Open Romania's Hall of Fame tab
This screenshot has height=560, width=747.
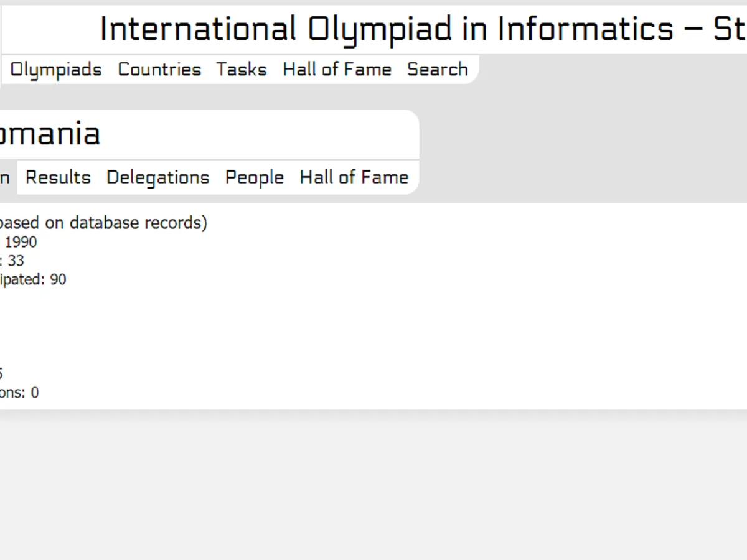click(x=354, y=178)
